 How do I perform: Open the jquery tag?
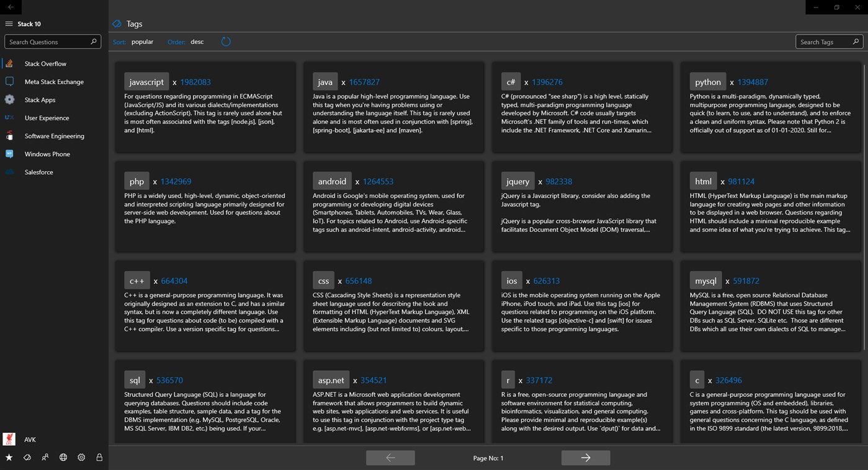click(517, 181)
